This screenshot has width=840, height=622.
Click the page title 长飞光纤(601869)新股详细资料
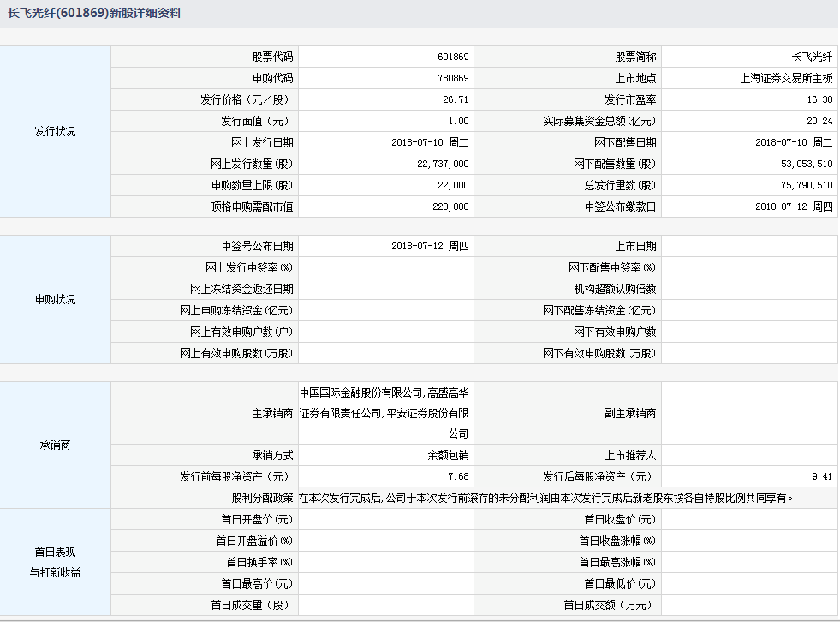click(94, 14)
